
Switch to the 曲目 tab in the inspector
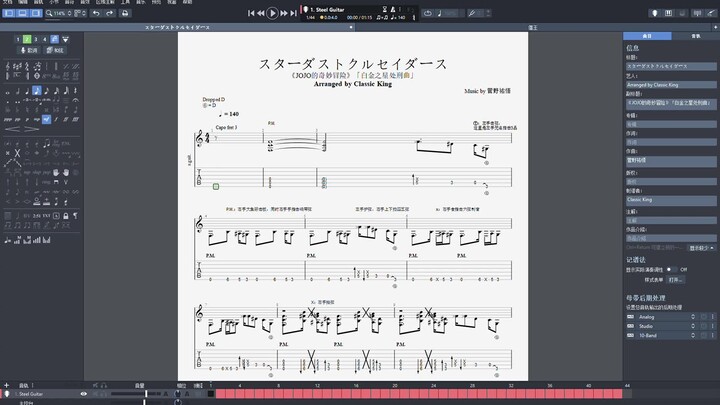tap(647, 36)
